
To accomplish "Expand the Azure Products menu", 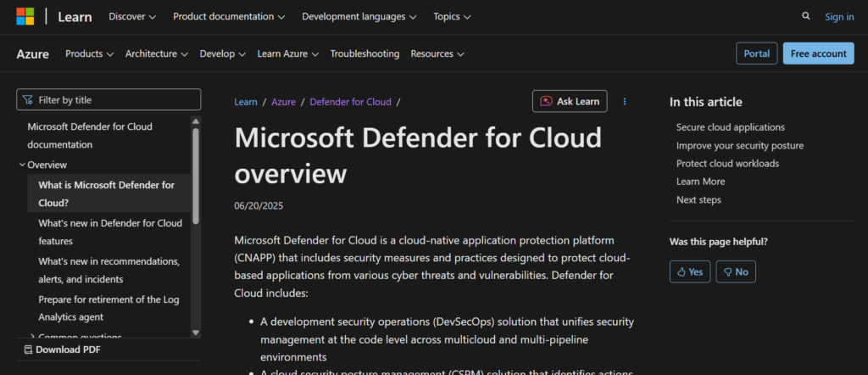I will coord(90,53).
